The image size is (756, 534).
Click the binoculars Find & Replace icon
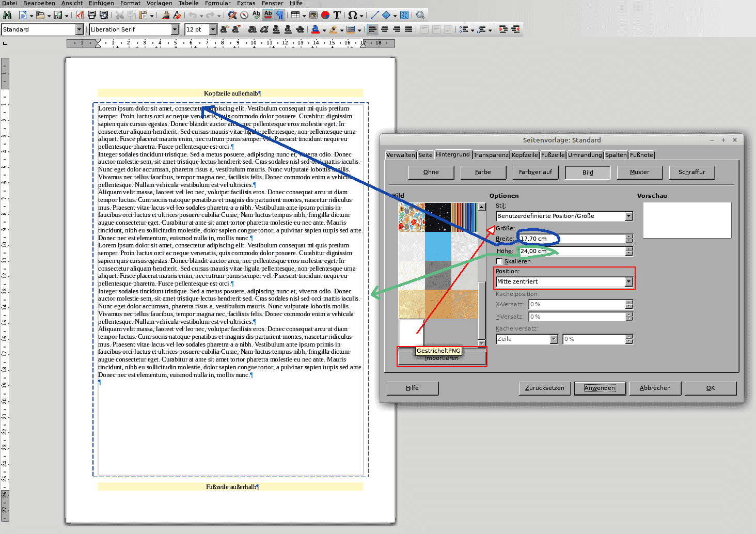tap(7, 15)
